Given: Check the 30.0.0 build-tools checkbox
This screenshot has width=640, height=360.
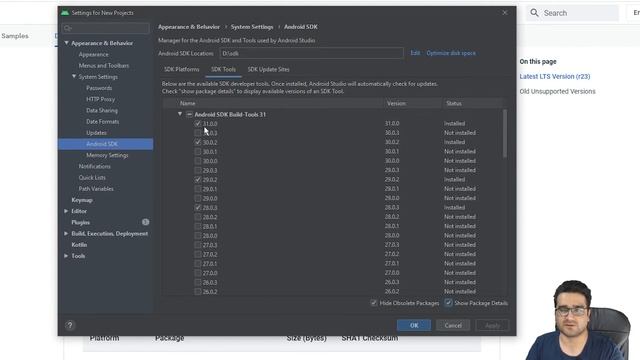Looking at the screenshot, I should (198, 161).
